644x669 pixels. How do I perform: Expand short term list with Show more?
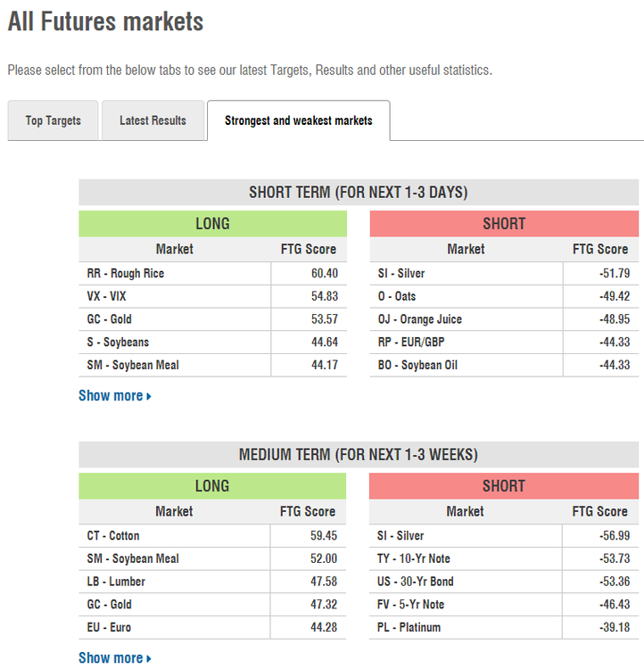pyautogui.click(x=115, y=395)
